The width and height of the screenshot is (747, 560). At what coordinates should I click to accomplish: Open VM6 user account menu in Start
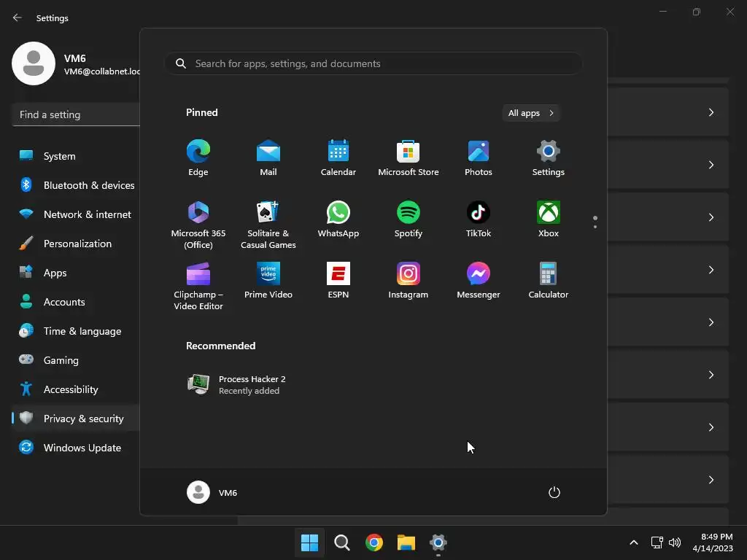[x=212, y=492]
